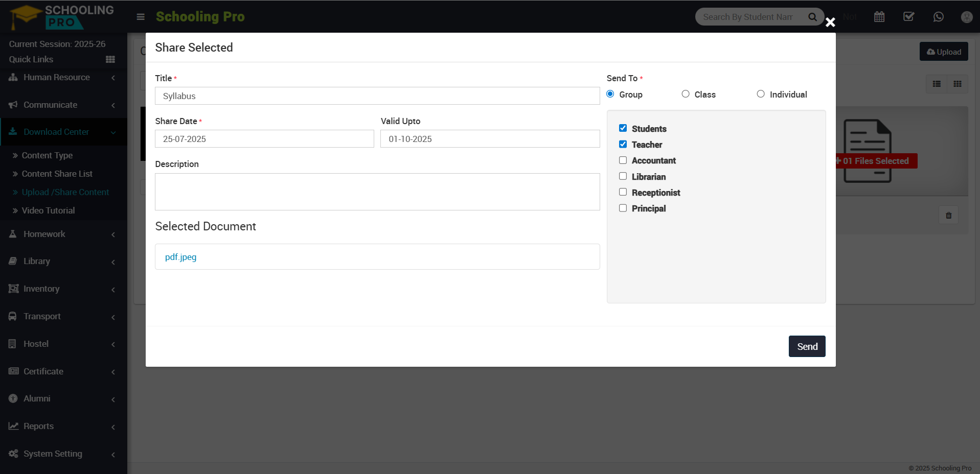
Task: Expand Hostel menu chevron
Action: point(113,344)
